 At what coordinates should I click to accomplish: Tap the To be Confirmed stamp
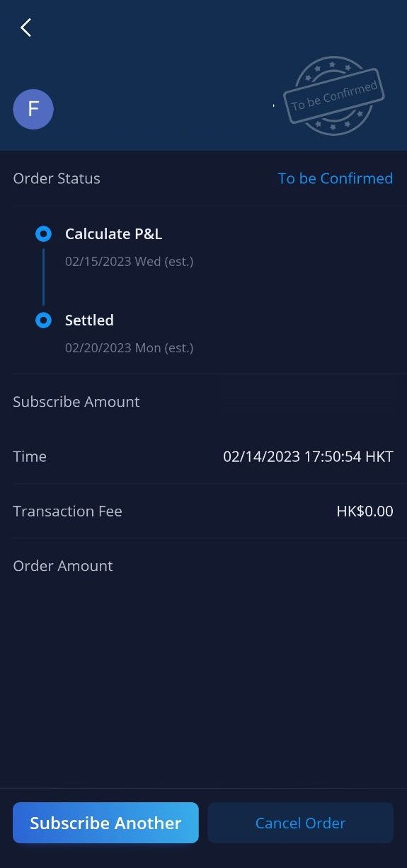click(334, 96)
